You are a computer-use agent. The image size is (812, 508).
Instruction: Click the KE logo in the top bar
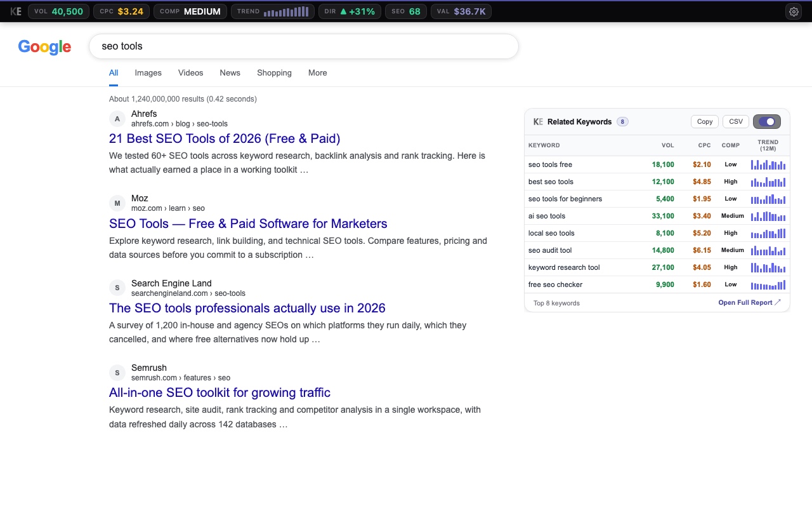point(16,11)
